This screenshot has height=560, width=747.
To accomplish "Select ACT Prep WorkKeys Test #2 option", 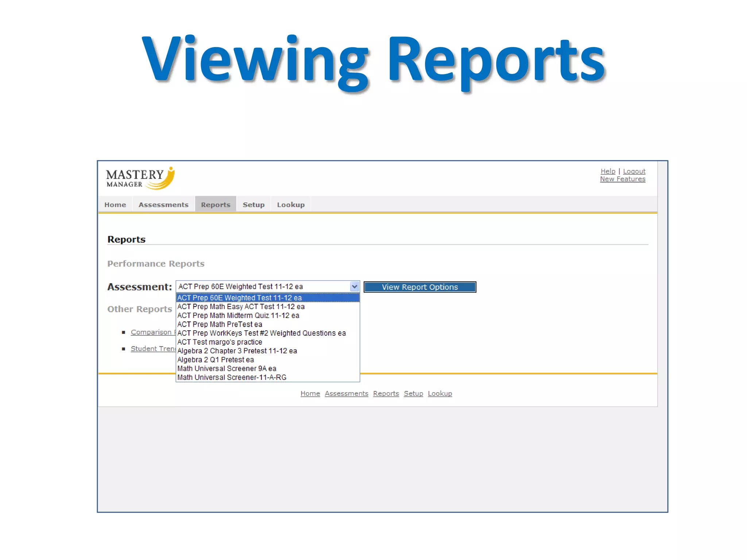I will 261,333.
